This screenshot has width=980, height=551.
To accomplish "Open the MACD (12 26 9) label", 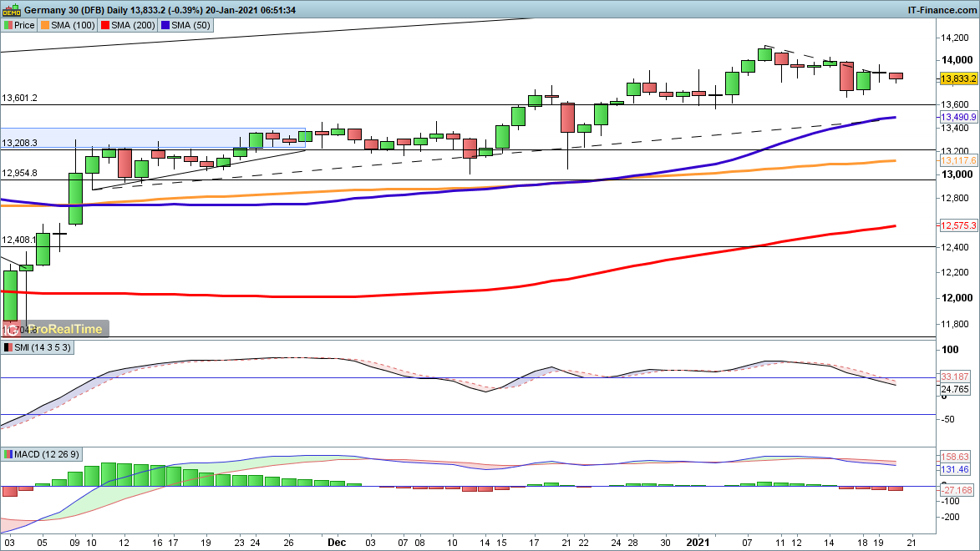I will pos(47,454).
